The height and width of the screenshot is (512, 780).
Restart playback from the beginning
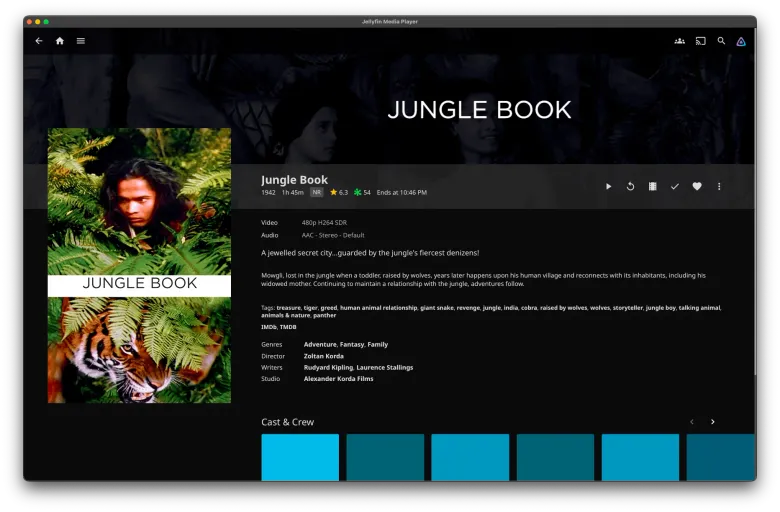click(630, 186)
